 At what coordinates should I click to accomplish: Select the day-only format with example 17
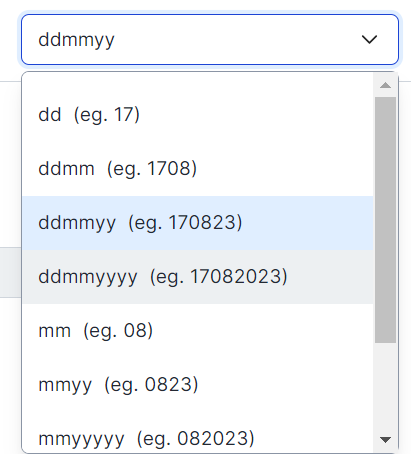198,115
